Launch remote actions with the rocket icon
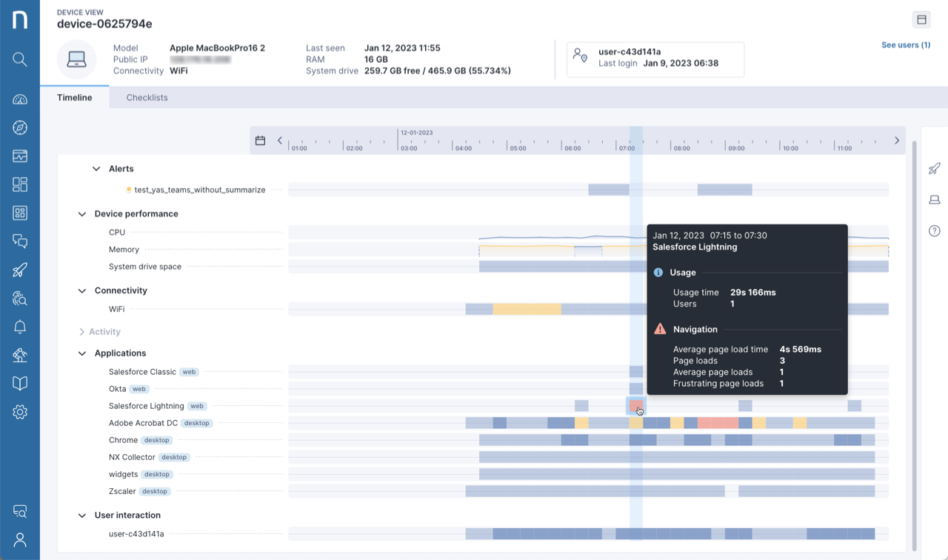 coord(20,270)
